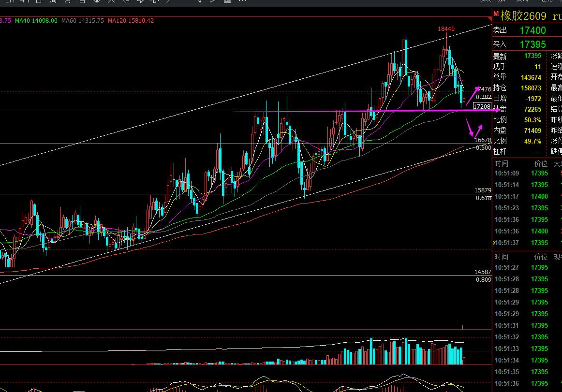
Task: Click the red M marker beside 橡胶2609
Action: pos(496,14)
